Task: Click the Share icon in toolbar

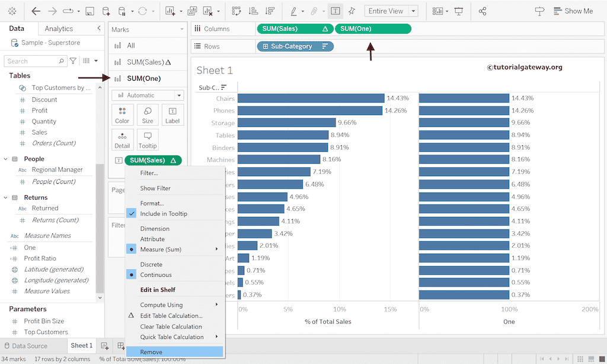Action: coord(483,11)
